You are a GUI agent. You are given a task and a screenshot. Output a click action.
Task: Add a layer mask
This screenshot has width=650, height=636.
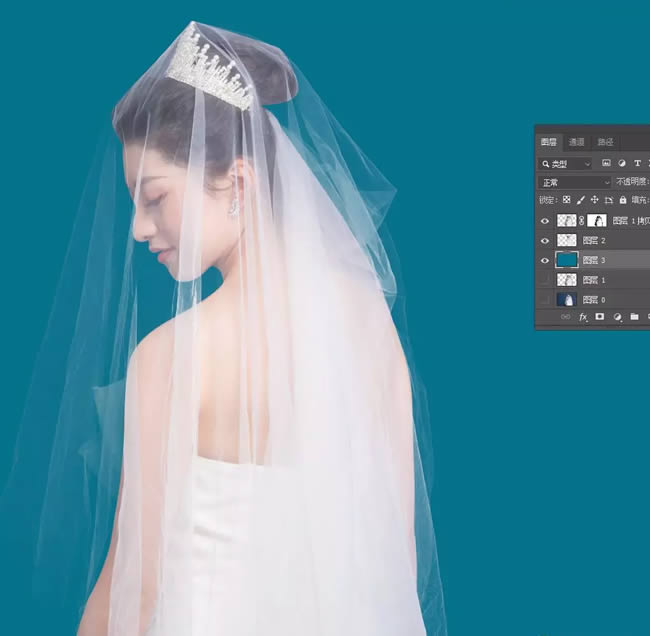tap(599, 317)
